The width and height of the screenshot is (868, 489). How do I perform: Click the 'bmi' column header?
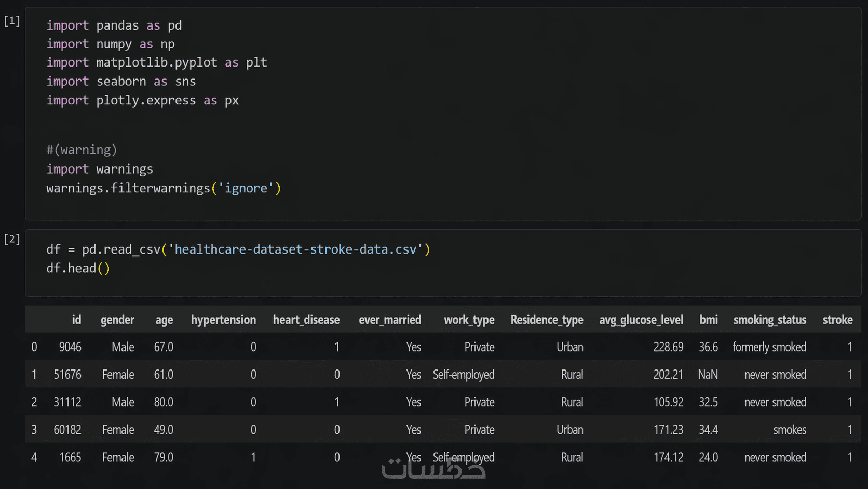pos(709,320)
